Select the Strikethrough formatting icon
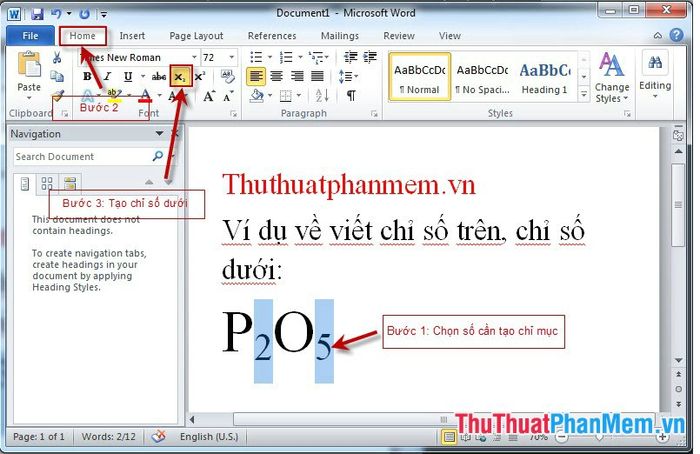The height and width of the screenshot is (454, 700). tap(158, 76)
